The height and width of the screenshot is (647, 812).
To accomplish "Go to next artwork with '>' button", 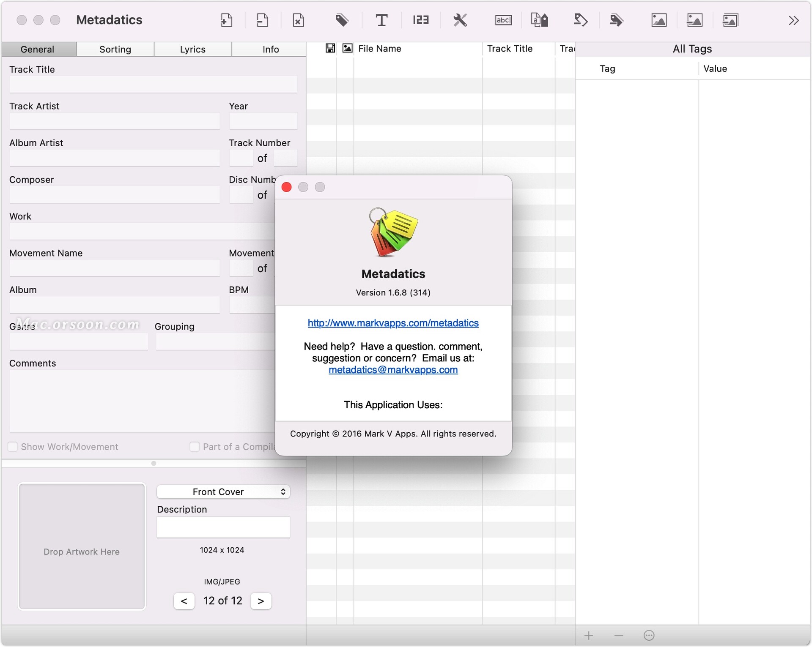I will 261,601.
